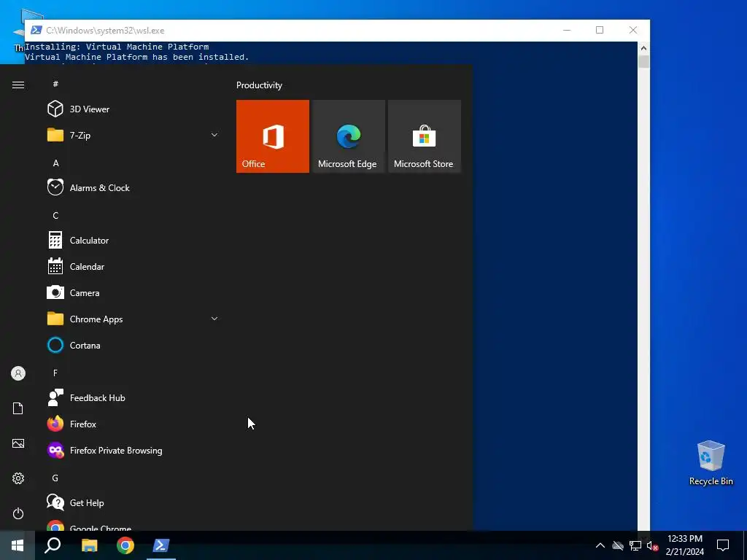Expand the 7-Zip folder chevron
The height and width of the screenshot is (560, 747).
(214, 135)
